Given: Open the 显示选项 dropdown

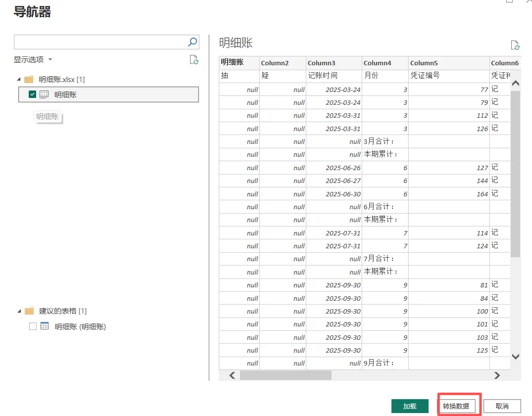Looking at the screenshot, I should (x=33, y=60).
